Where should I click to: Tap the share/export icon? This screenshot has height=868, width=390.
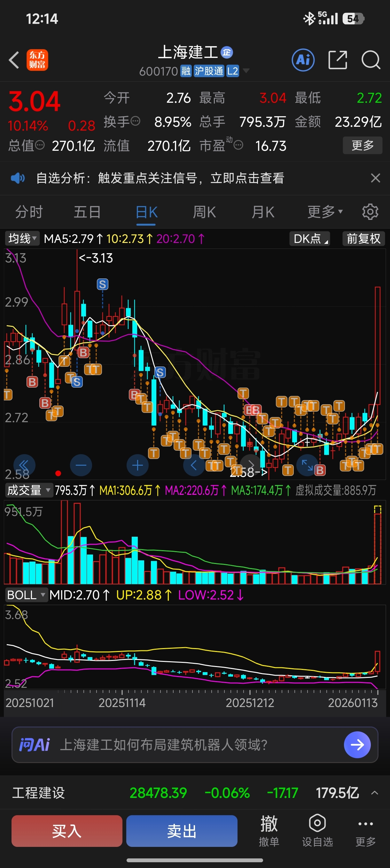coord(338,60)
